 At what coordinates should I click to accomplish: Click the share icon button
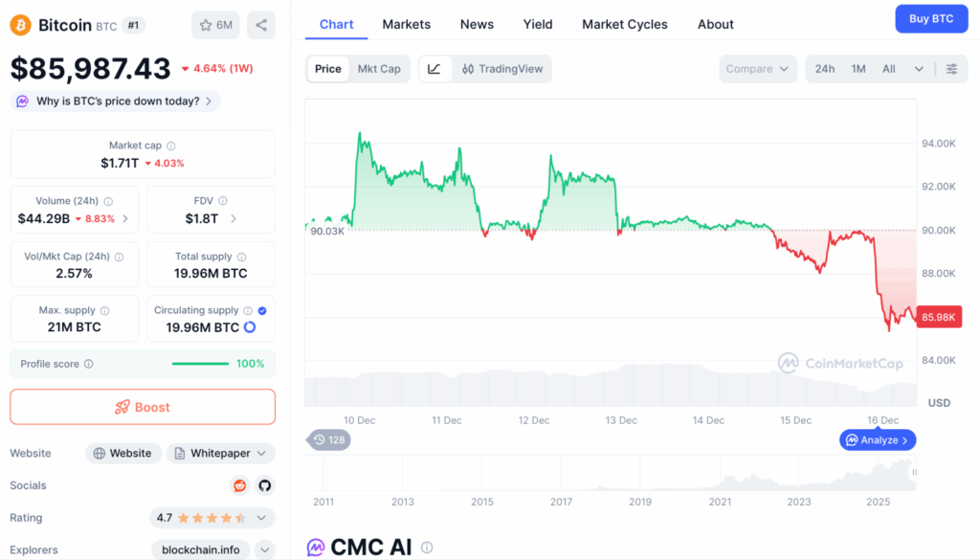(260, 25)
